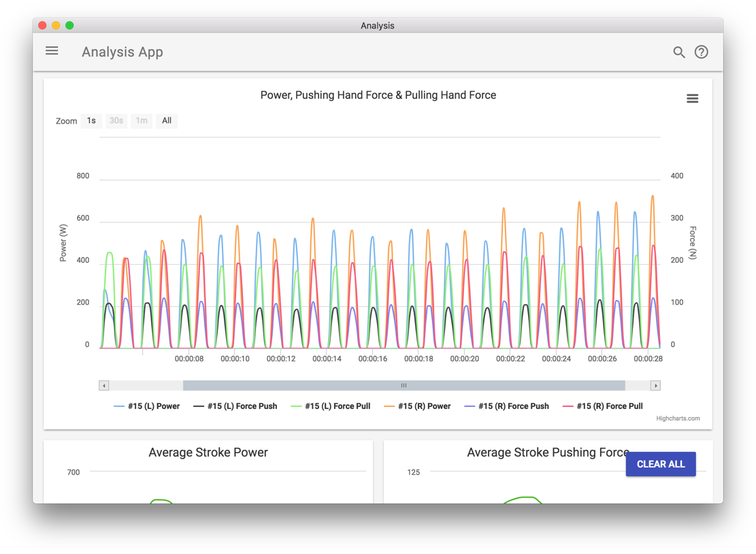This screenshot has width=756, height=554.
Task: Click the scrollbar left arrow
Action: click(103, 385)
